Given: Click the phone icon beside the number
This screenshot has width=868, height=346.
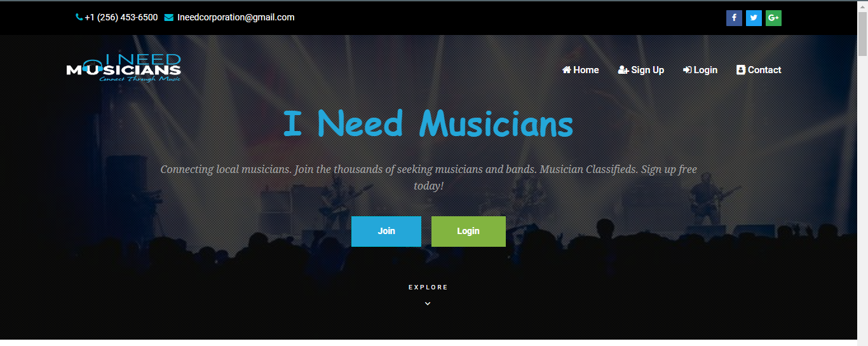Looking at the screenshot, I should [79, 17].
